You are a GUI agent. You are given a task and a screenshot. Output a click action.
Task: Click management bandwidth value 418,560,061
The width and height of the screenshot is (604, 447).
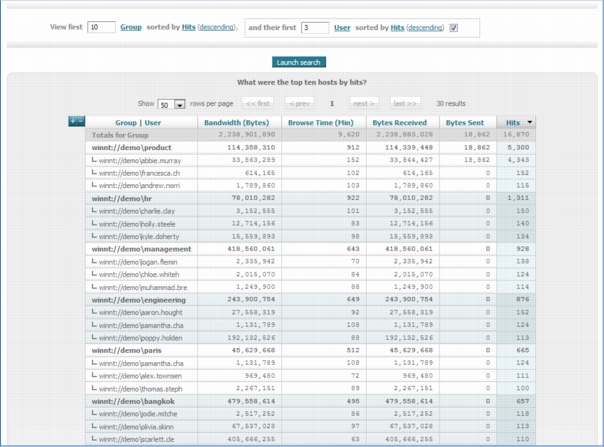(x=251, y=249)
